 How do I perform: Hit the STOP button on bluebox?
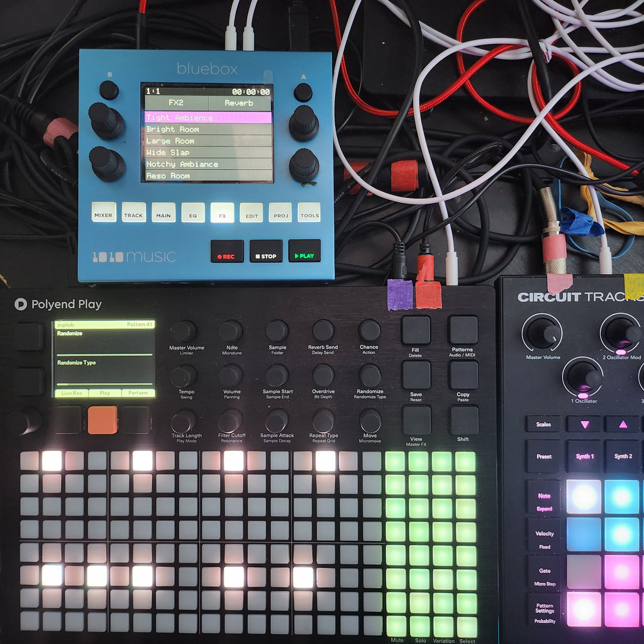[266, 251]
